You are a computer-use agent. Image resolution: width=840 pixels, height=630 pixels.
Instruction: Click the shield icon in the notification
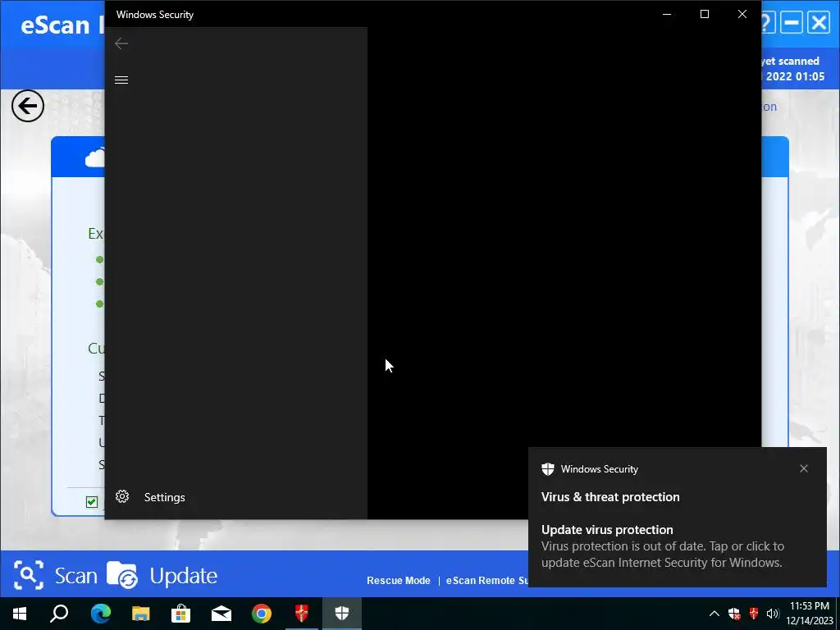point(547,469)
